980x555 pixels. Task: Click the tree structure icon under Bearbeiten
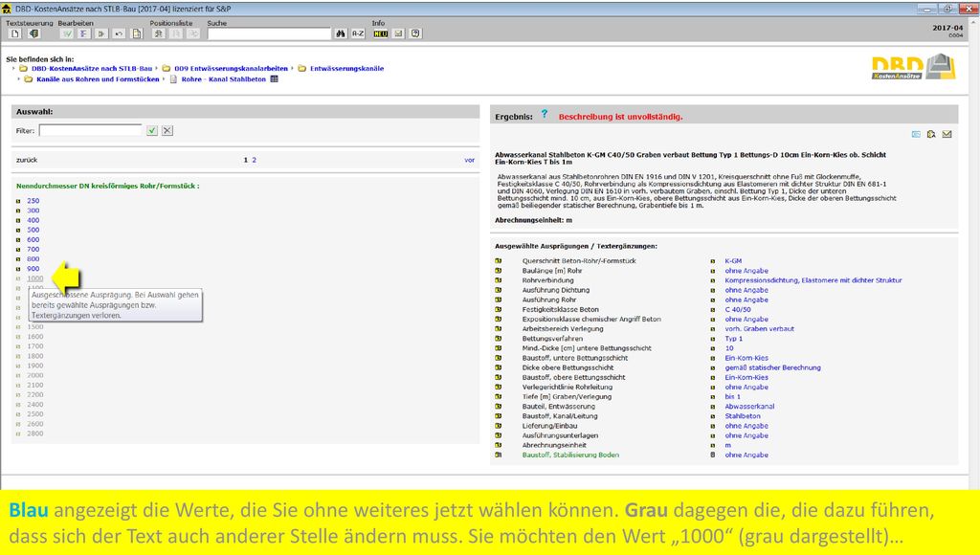[83, 33]
